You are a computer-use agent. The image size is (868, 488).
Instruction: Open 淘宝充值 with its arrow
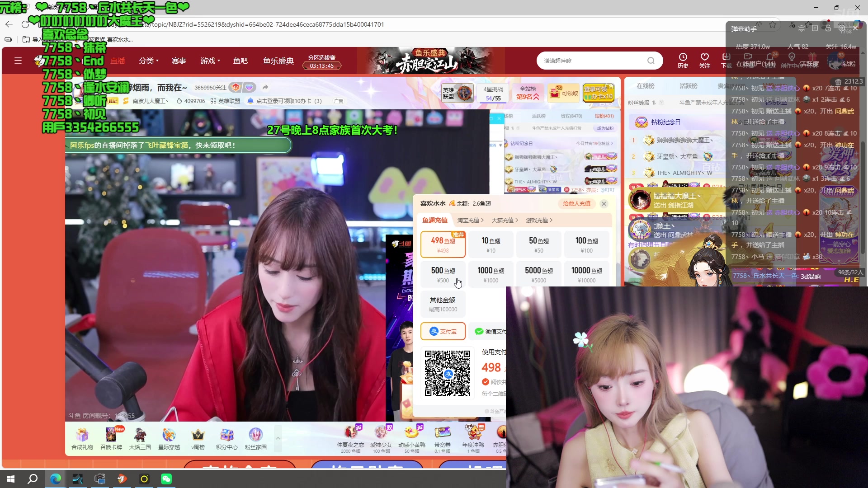point(470,220)
